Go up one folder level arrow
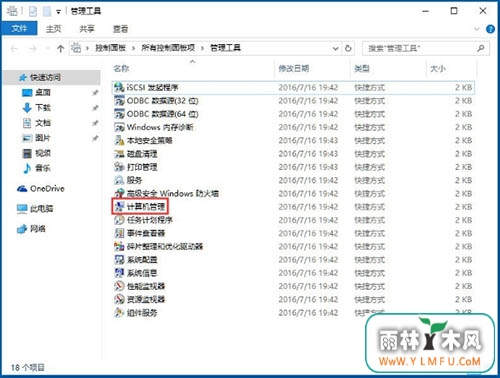Image resolution: width=500 pixels, height=378 pixels. click(60, 49)
